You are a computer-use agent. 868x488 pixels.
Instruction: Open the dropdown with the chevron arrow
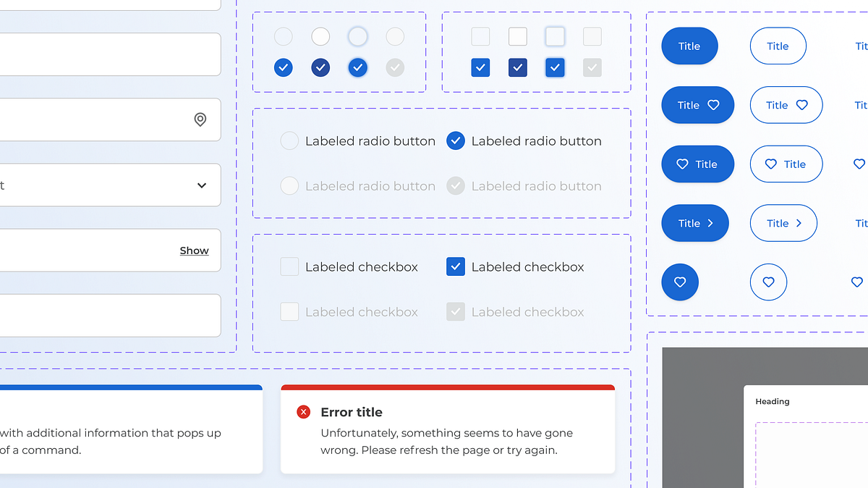click(202, 185)
